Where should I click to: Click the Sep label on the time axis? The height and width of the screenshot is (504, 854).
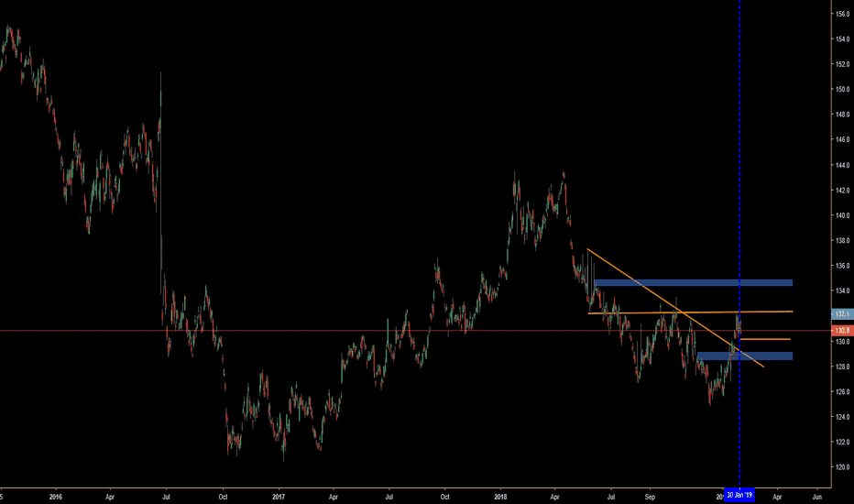pyautogui.click(x=650, y=497)
